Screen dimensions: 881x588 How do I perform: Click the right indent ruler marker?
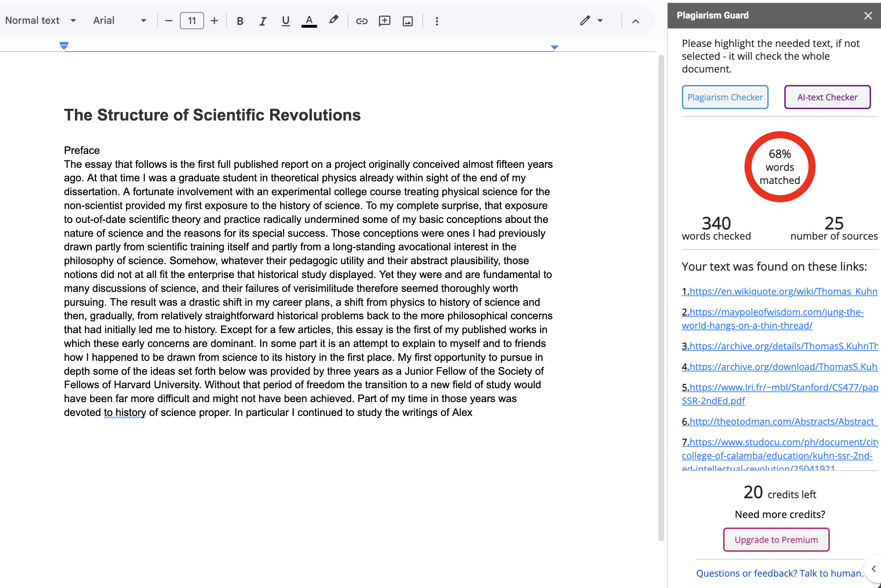tap(554, 47)
